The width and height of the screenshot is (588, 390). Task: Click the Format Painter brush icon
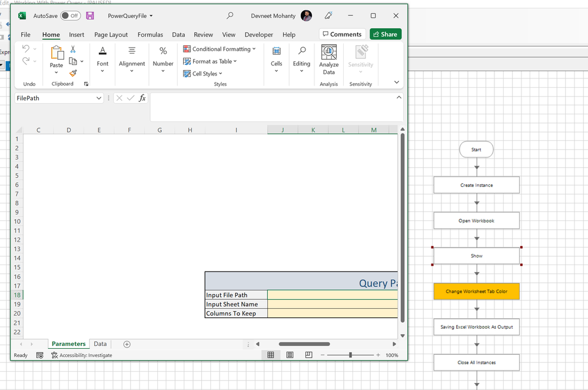click(73, 73)
